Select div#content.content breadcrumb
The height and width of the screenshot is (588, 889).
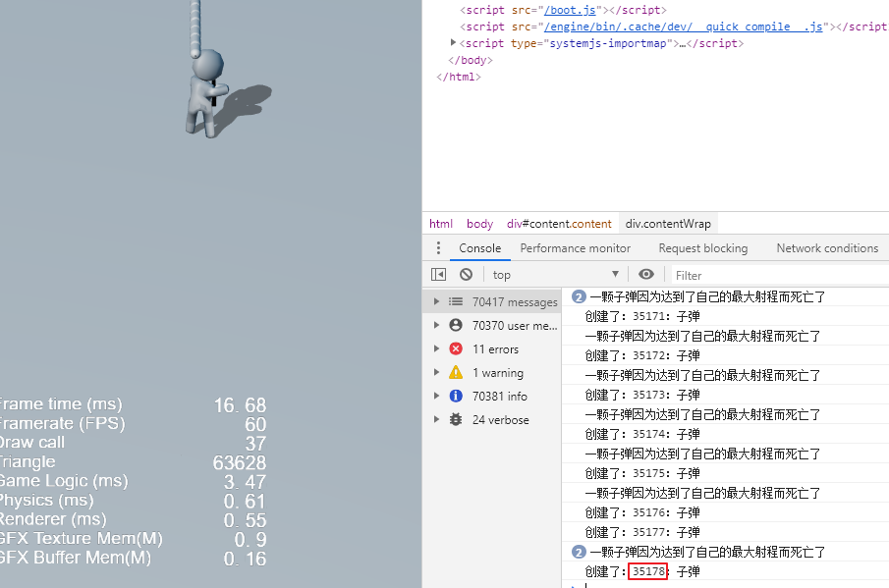(559, 224)
